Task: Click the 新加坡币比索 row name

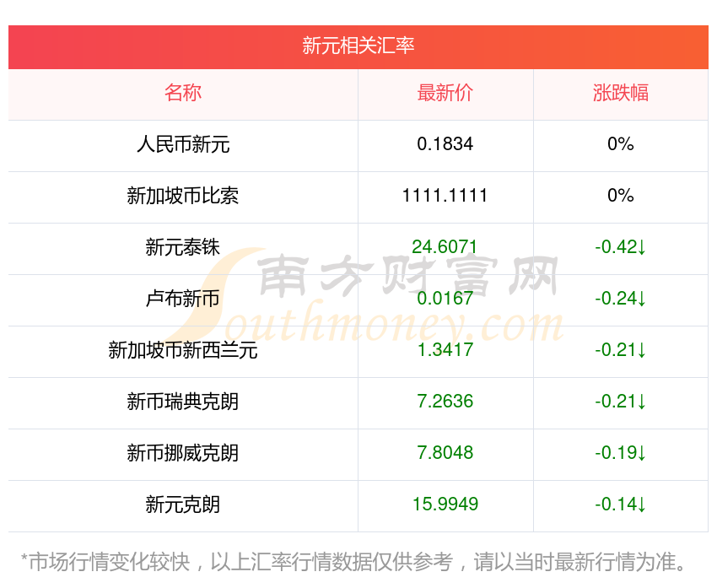Action: coord(183,196)
